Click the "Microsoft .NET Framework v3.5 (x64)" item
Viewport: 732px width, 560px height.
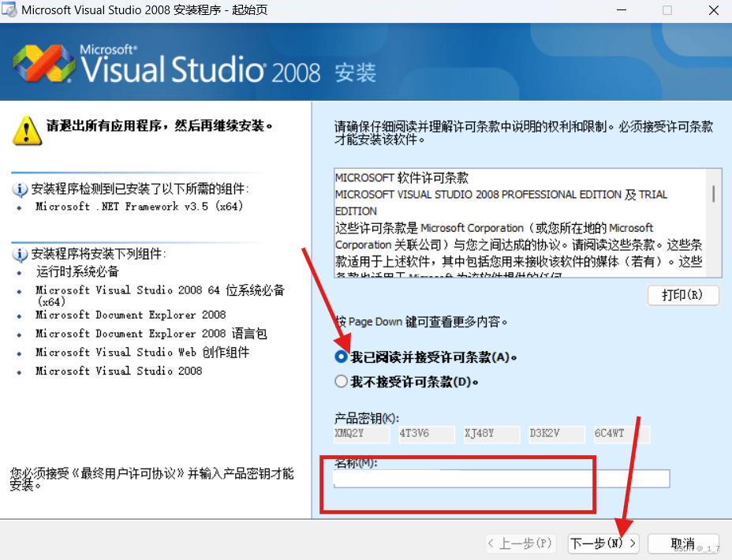click(x=140, y=207)
